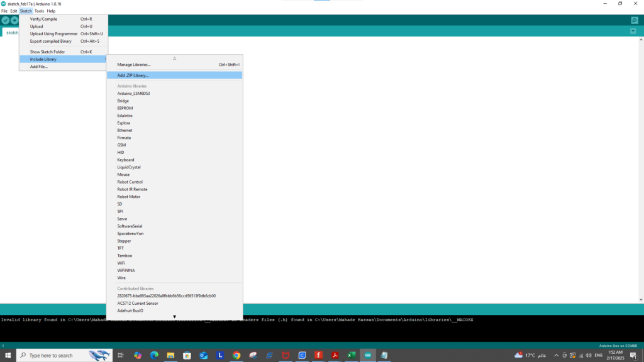644x362 pixels.
Task: Include the ACS712 Current Sensor library
Action: tap(175, 304)
